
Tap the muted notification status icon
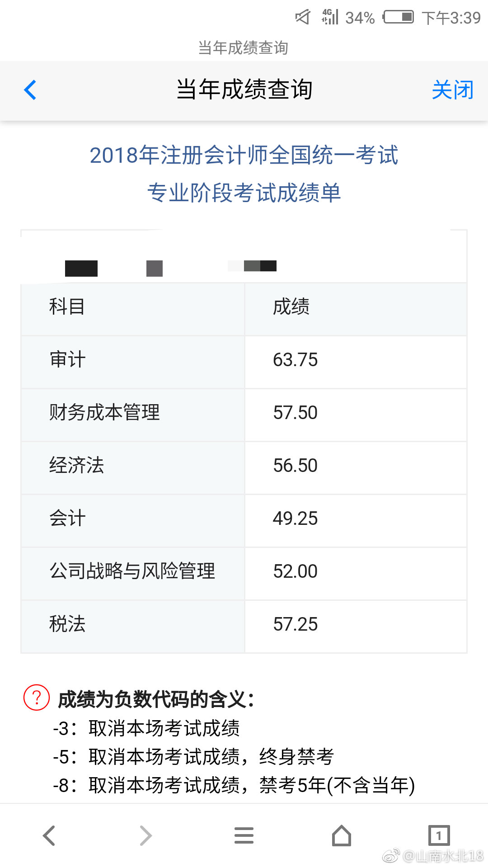303,17
